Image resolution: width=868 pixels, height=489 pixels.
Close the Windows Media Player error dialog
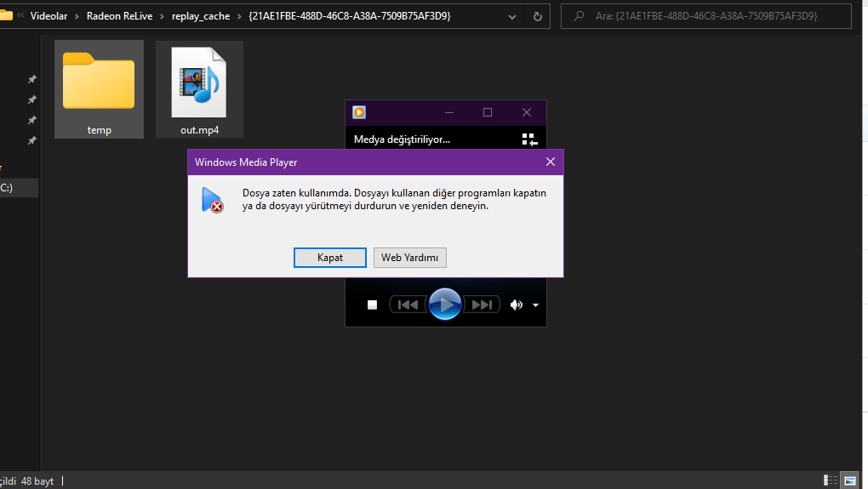point(551,162)
